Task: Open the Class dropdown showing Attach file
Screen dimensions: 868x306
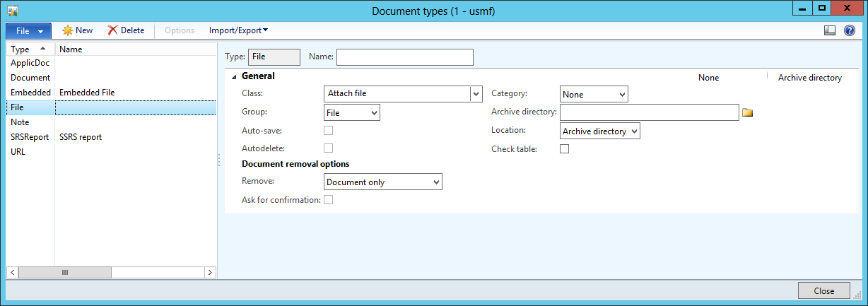Action: pyautogui.click(x=476, y=94)
